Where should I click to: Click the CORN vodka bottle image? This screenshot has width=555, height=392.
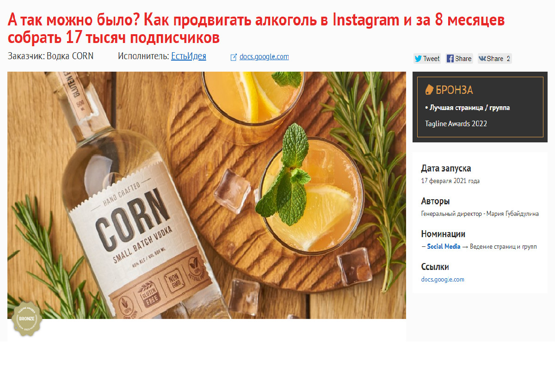click(207, 195)
